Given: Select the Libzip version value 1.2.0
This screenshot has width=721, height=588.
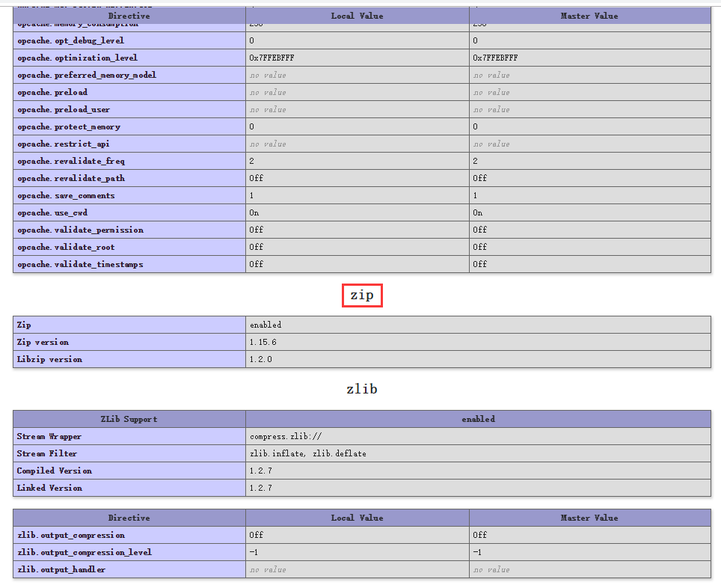Looking at the screenshot, I should 260,359.
